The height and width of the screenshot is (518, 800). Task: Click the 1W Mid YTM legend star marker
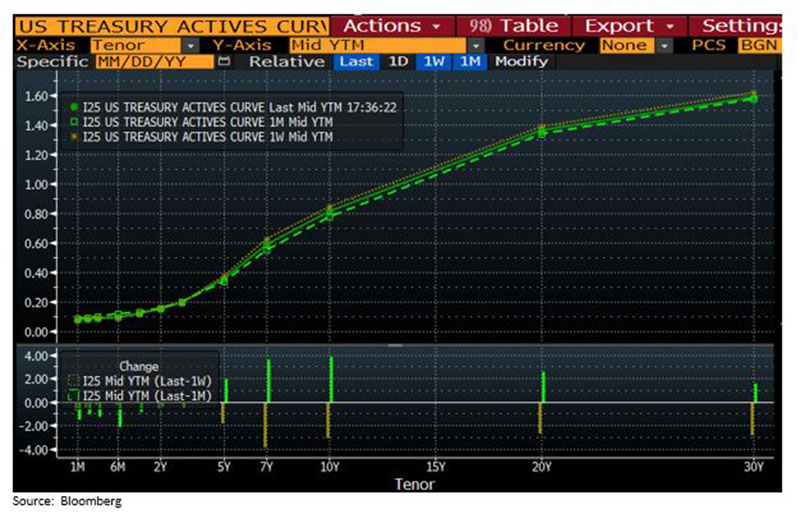point(75,134)
